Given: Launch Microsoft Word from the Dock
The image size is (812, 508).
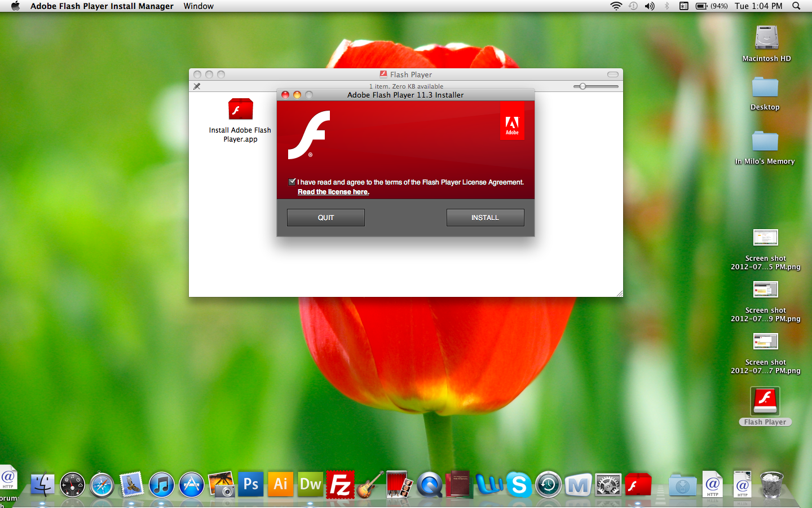Looking at the screenshot, I should coord(489,485).
